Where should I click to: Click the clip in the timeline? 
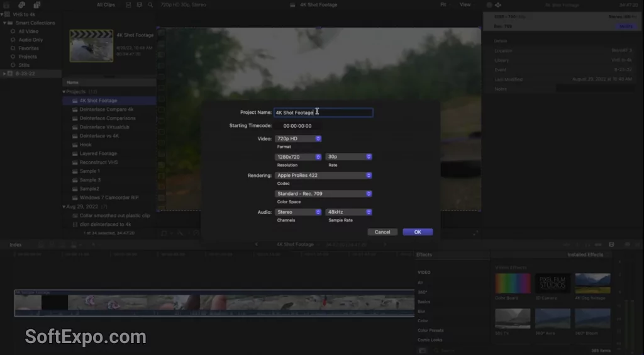214,303
